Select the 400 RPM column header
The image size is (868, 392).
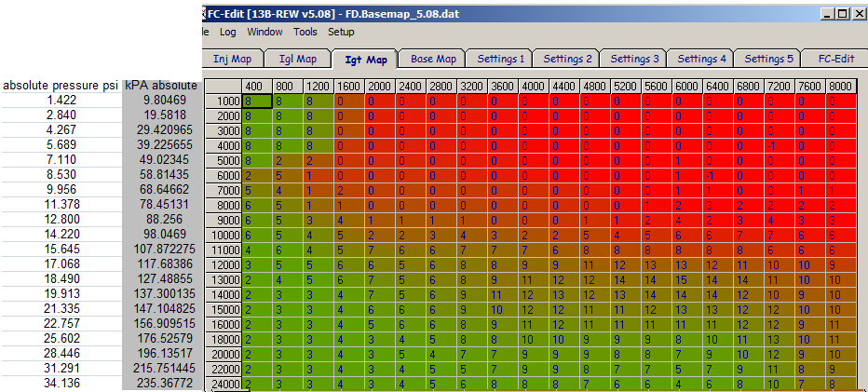click(x=257, y=87)
